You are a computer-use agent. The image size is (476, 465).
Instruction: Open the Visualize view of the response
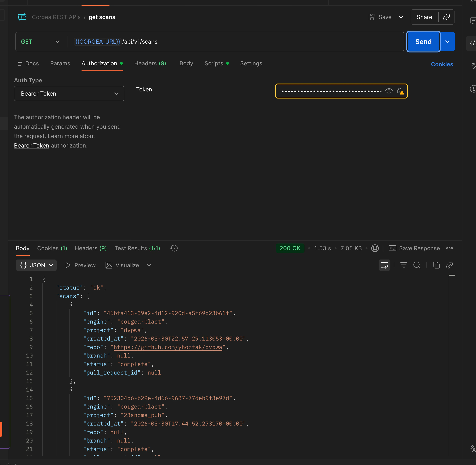[x=127, y=265]
